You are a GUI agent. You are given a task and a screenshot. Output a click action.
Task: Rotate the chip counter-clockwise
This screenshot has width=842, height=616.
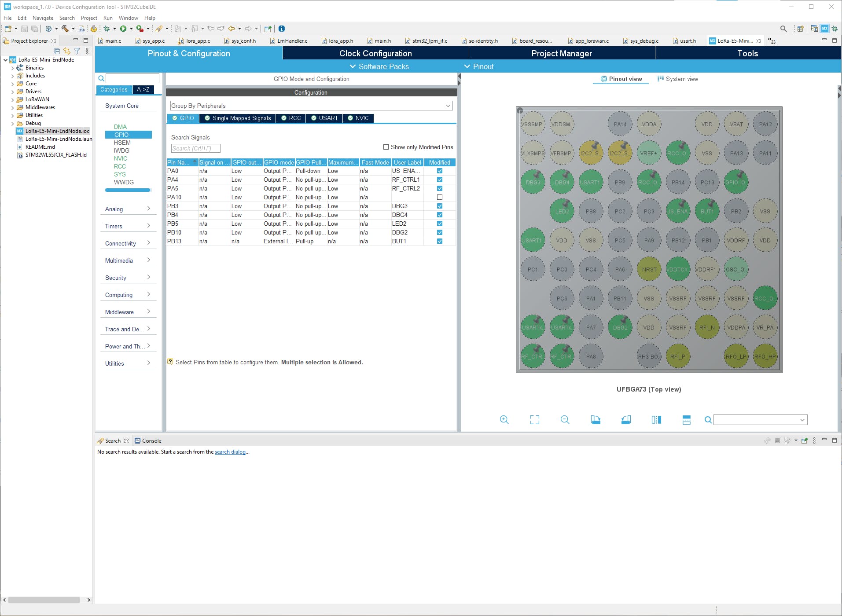(x=626, y=420)
